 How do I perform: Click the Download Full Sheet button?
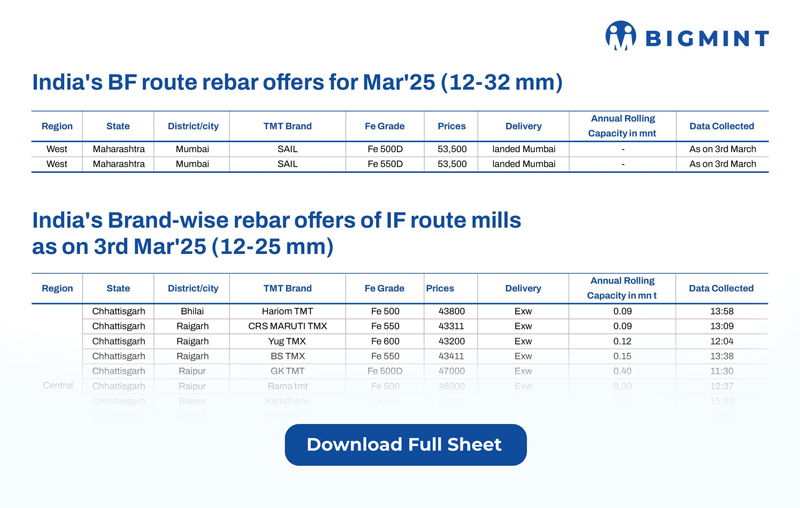click(405, 445)
